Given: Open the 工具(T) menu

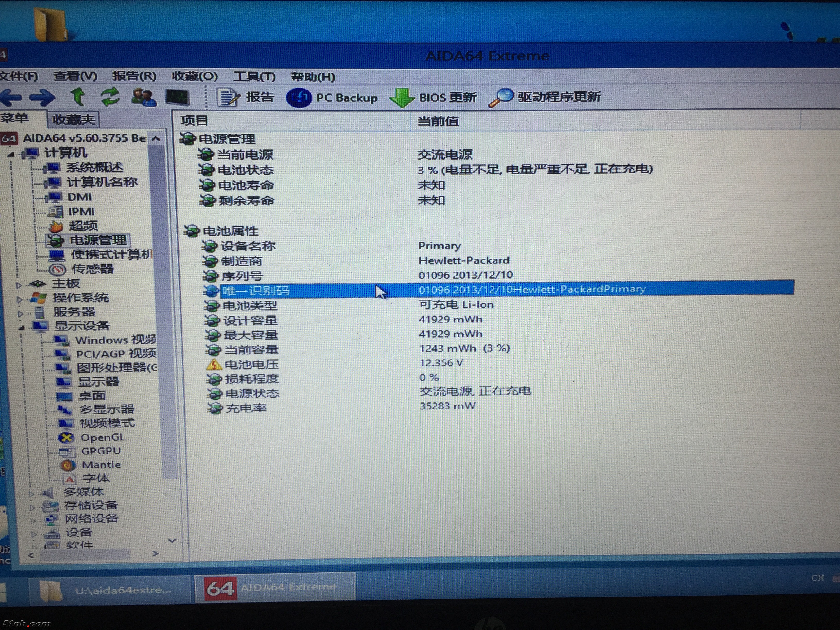Looking at the screenshot, I should pos(254,77).
